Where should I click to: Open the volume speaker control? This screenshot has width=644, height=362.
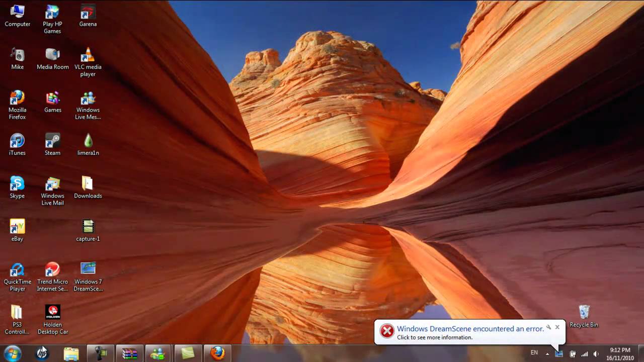pyautogui.click(x=596, y=353)
